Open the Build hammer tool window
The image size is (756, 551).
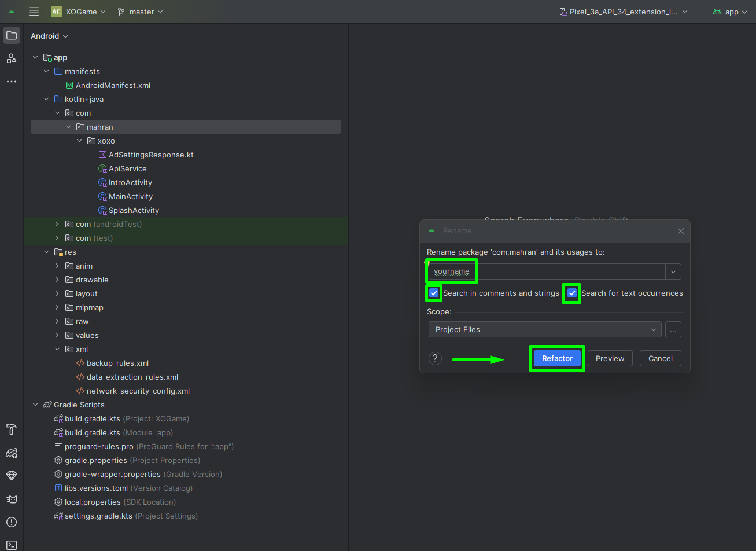click(12, 429)
